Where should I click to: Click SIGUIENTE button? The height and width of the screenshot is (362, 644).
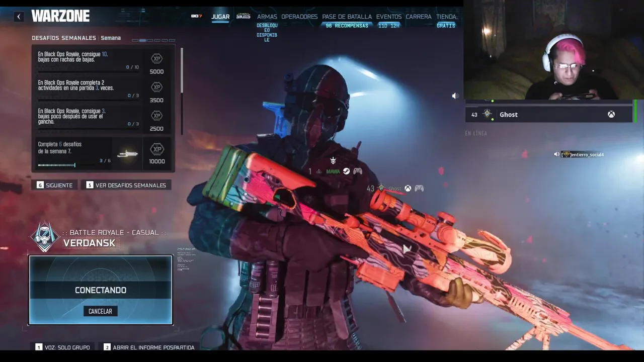click(55, 185)
